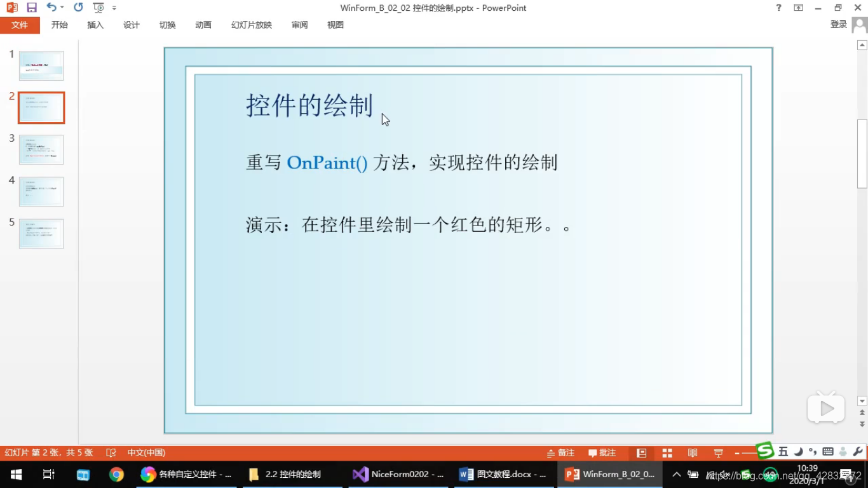Click the zoom out minus button

tap(737, 453)
